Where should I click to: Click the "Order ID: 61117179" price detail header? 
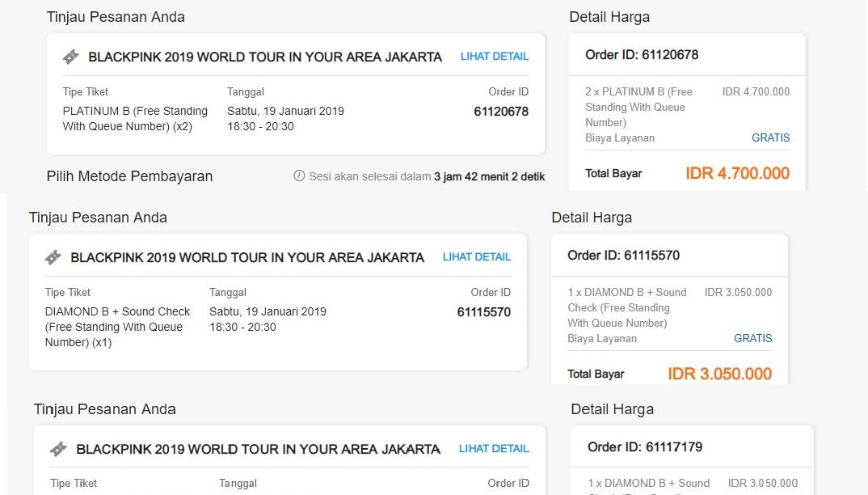pyautogui.click(x=645, y=446)
